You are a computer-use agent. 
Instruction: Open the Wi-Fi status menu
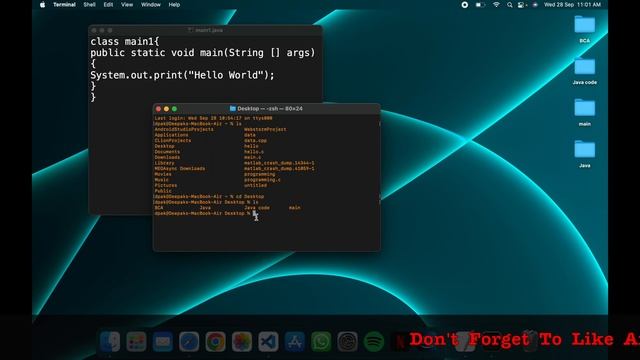pos(496,5)
